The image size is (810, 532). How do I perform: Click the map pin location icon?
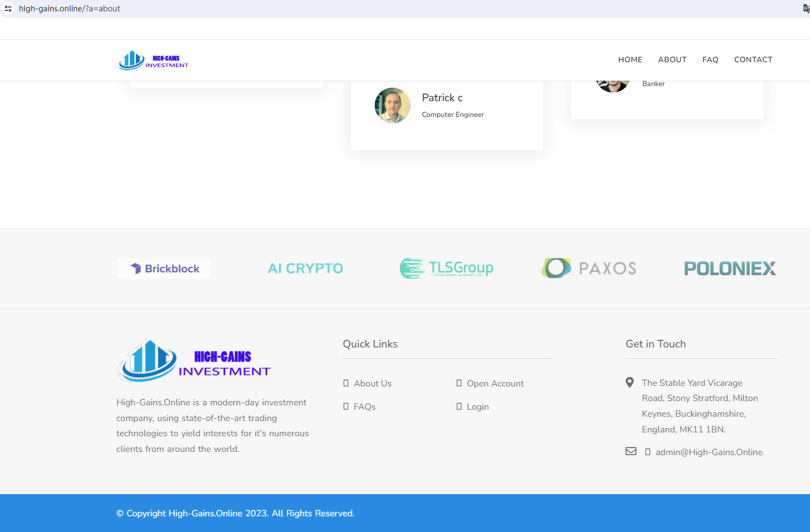[x=630, y=383]
